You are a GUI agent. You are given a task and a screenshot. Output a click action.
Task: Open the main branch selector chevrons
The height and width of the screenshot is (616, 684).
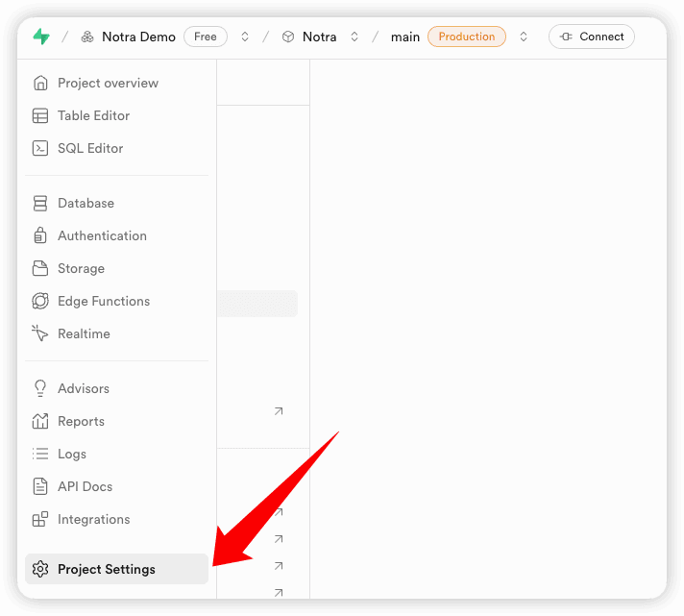click(524, 37)
